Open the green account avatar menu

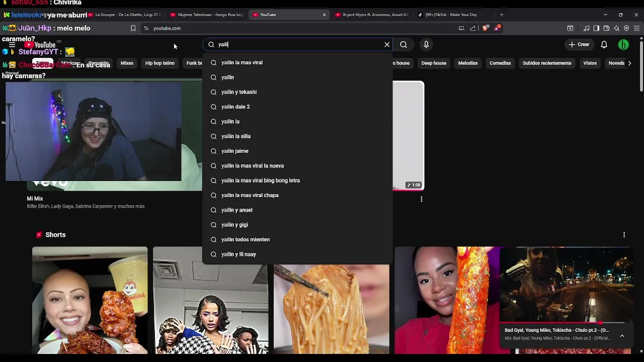623,45
